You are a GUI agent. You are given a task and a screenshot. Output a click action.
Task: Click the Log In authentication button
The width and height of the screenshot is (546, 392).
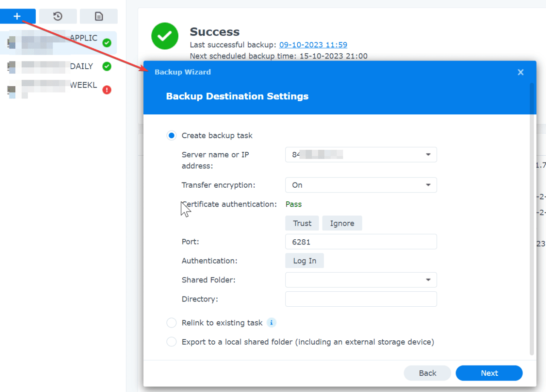[305, 261]
